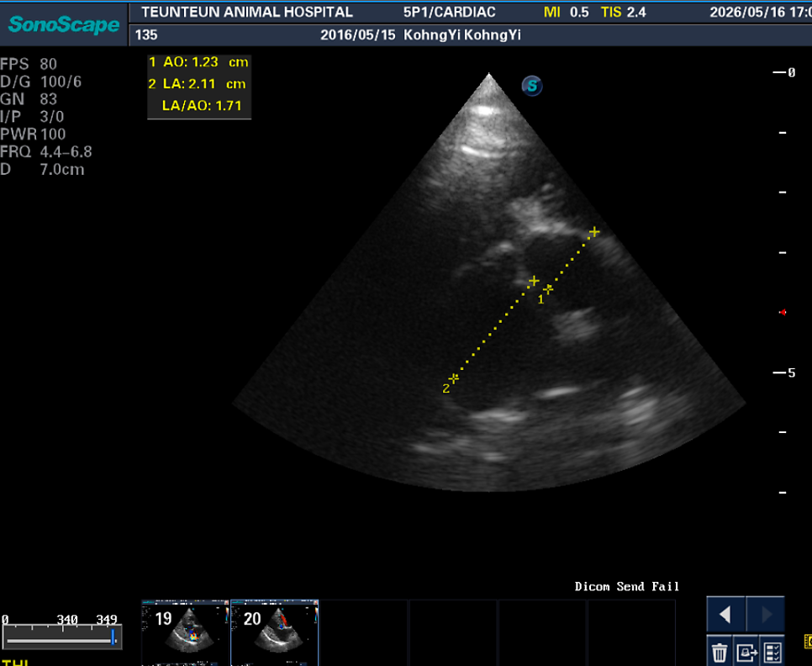The height and width of the screenshot is (666, 812).
Task: Delete selected clip with trash icon
Action: point(720,653)
